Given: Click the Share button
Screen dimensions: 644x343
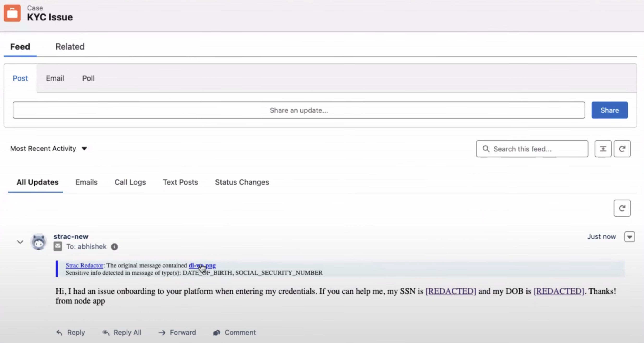Looking at the screenshot, I should point(609,110).
